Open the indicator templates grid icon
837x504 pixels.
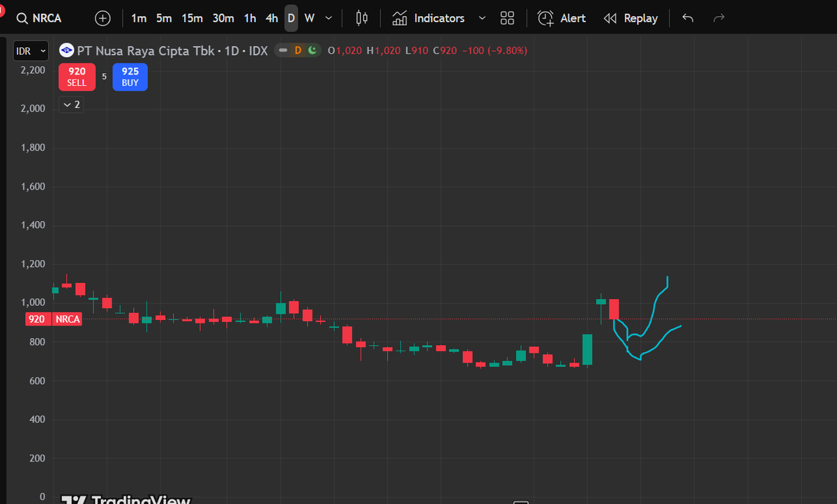click(508, 18)
